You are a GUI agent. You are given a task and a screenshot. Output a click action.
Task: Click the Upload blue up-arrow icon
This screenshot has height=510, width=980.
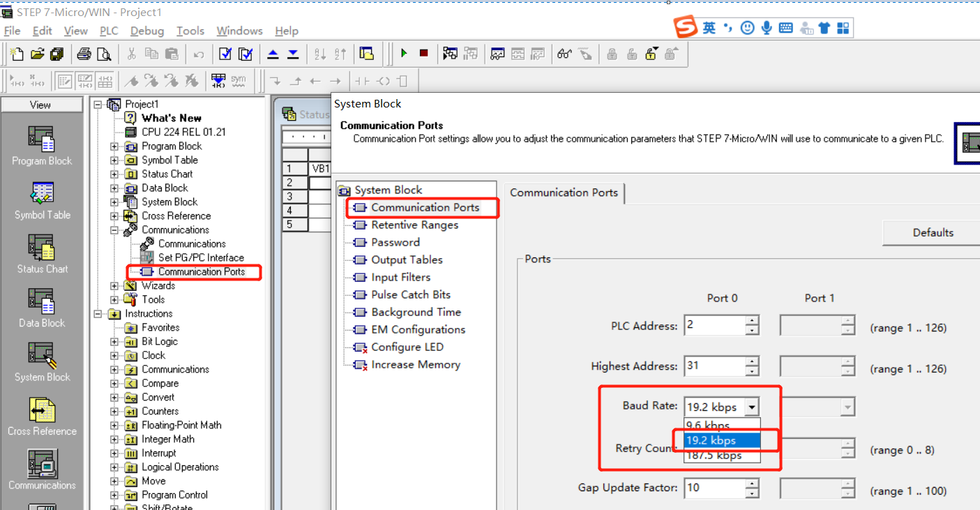[x=273, y=54]
